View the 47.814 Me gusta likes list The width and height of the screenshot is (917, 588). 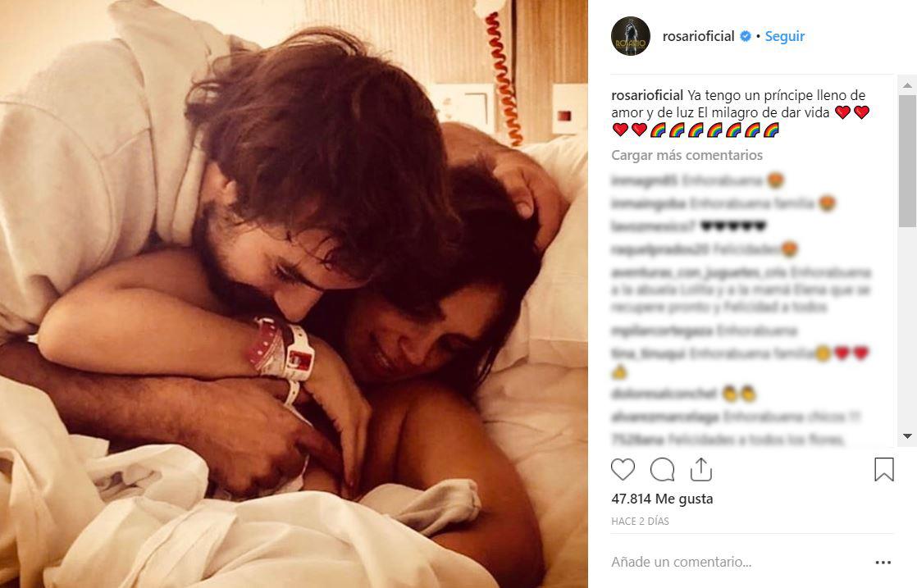pos(662,499)
